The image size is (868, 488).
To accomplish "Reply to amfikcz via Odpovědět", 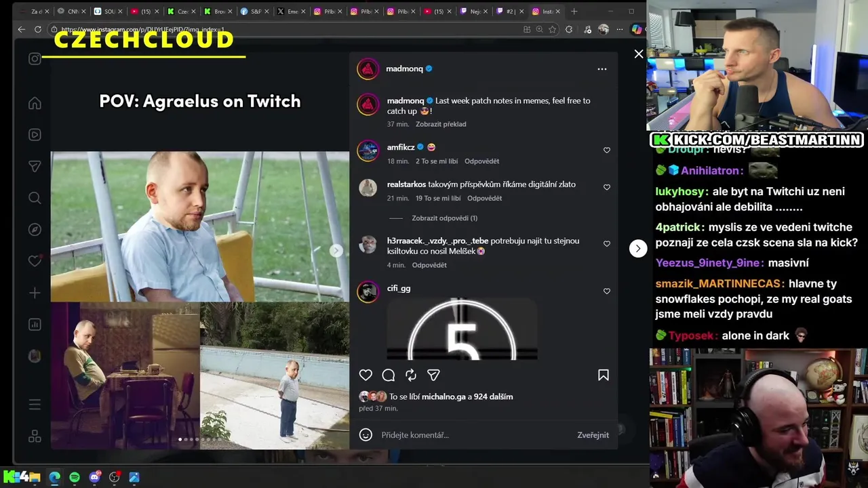I will click(481, 161).
